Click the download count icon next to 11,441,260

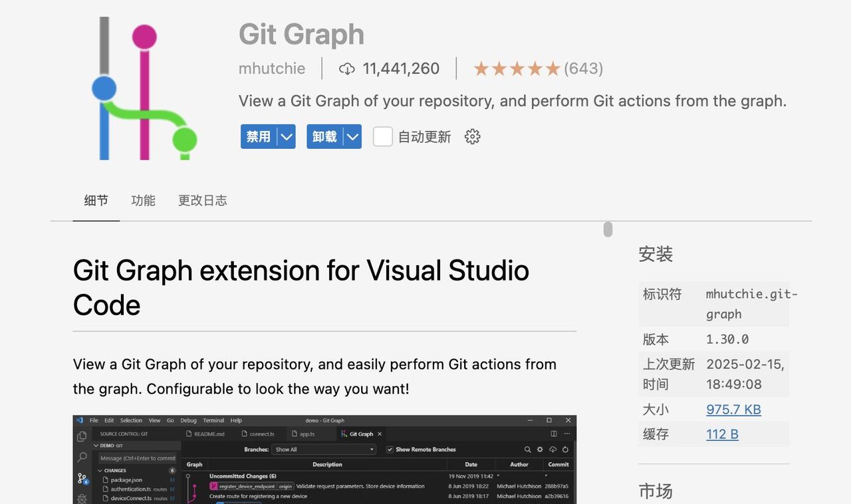click(347, 68)
